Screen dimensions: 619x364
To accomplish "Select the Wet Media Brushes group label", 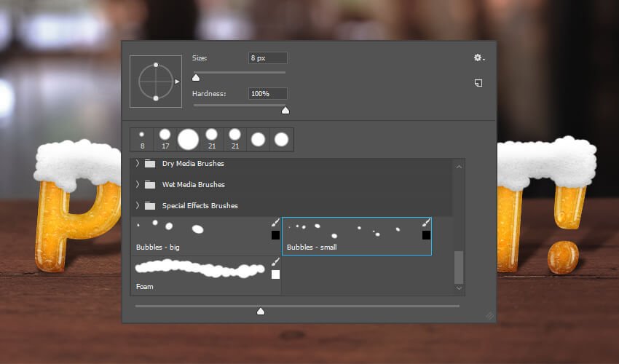I will [x=194, y=184].
